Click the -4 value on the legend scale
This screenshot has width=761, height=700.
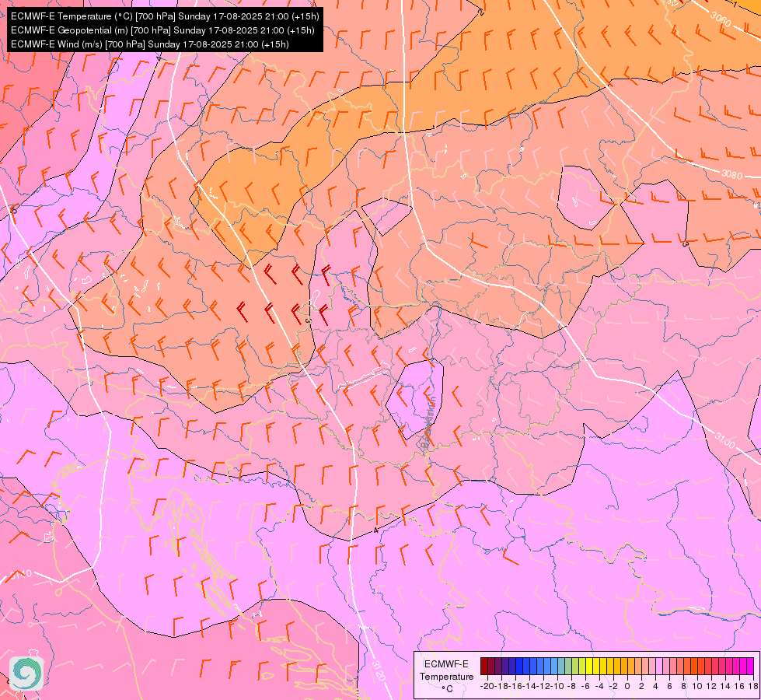[599, 686]
